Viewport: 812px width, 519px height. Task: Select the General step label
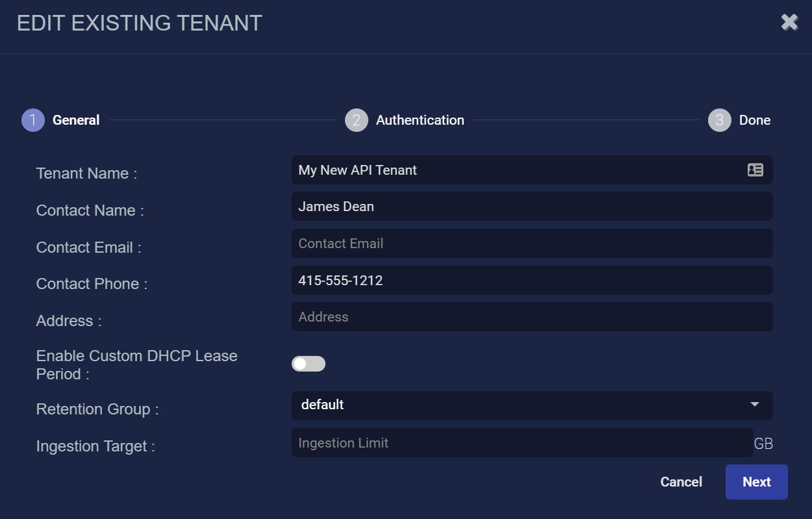click(x=76, y=120)
